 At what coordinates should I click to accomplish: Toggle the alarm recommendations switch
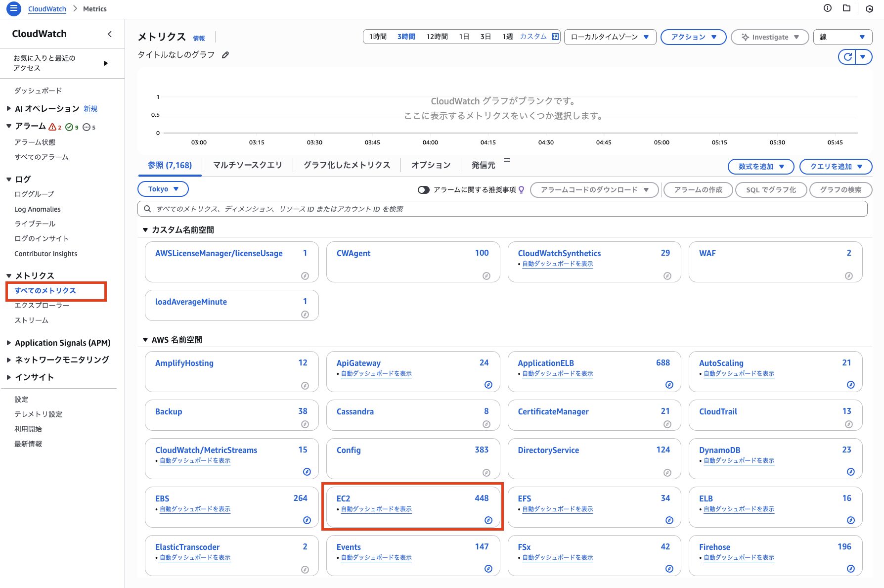424,190
